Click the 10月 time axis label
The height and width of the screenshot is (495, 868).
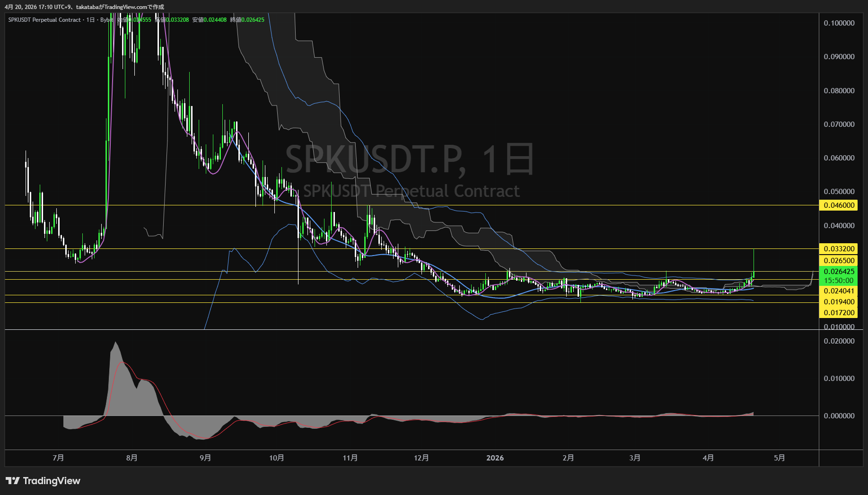point(277,458)
